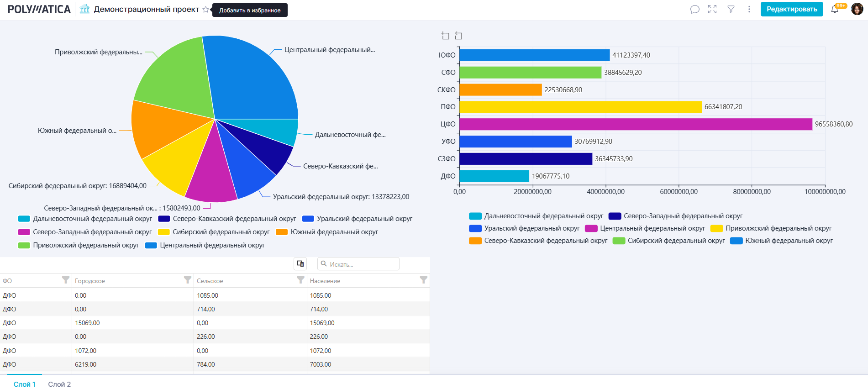
Task: Click the table export icon beside search
Action: pos(300,263)
